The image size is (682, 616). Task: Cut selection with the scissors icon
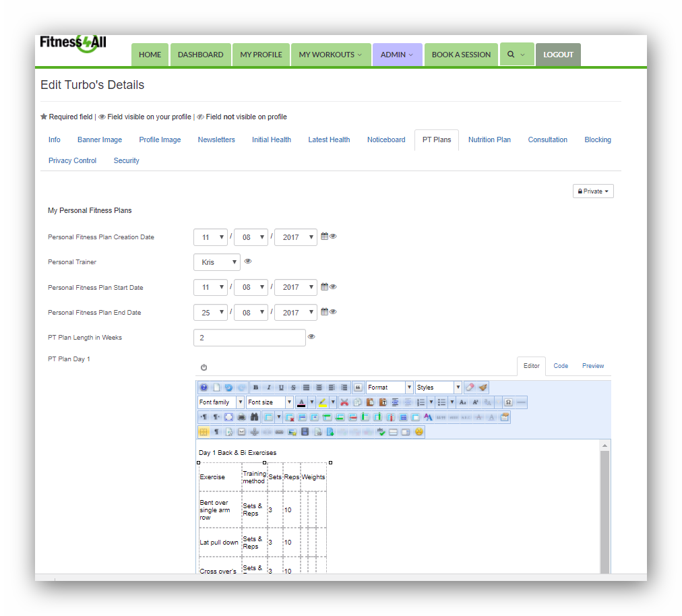coord(344,402)
